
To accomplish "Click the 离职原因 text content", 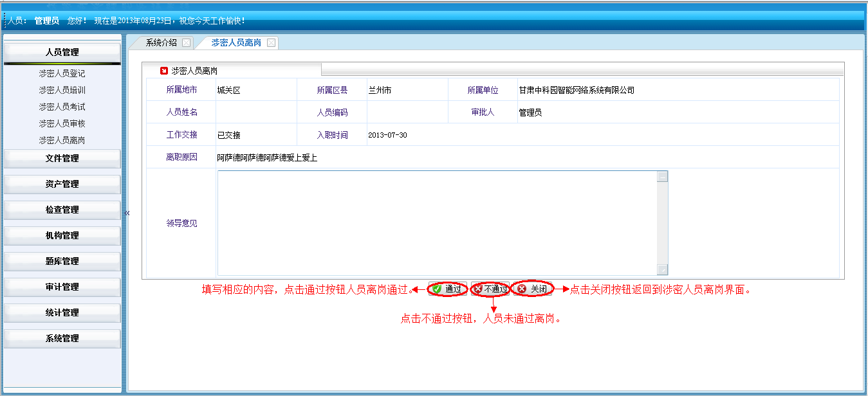I will click(x=267, y=157).
